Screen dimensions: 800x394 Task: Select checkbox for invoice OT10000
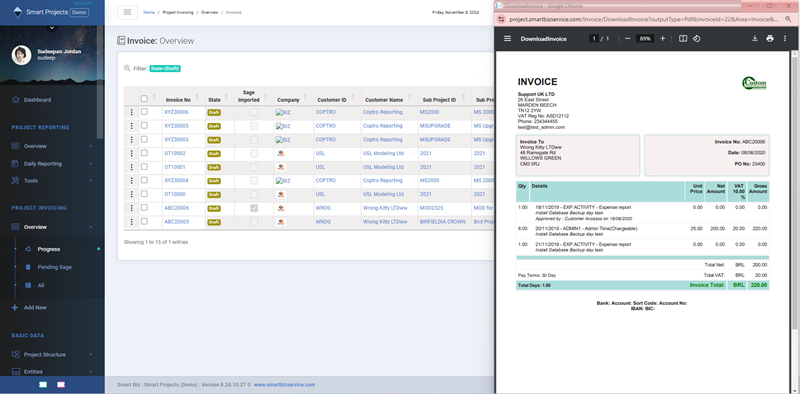point(144,193)
